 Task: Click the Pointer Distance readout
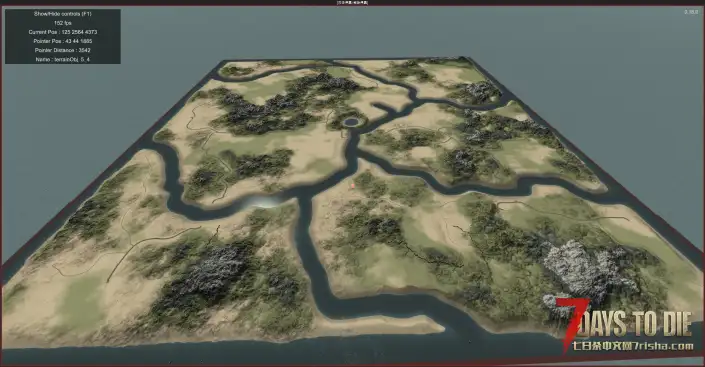click(x=62, y=50)
